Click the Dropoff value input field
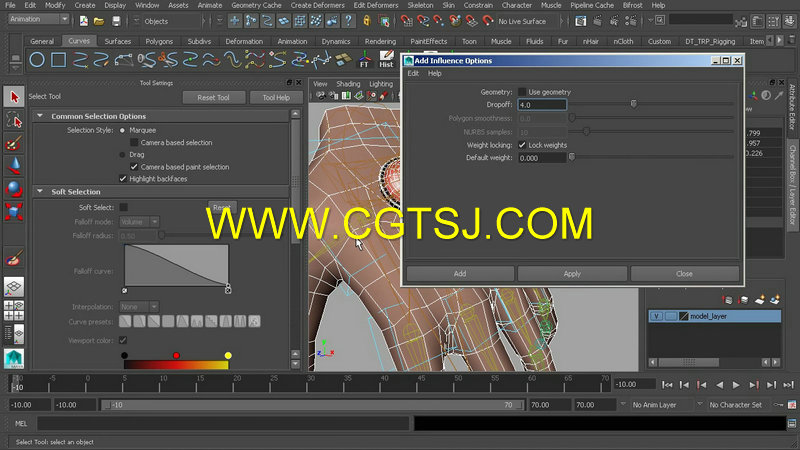 point(542,105)
